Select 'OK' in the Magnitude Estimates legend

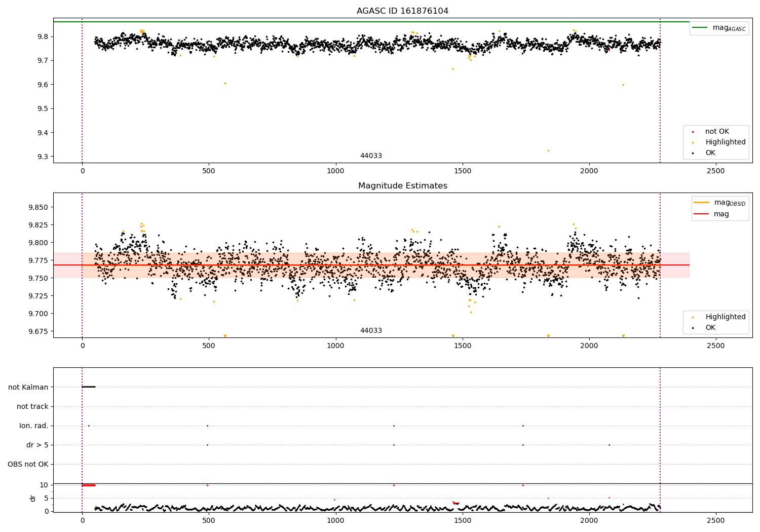click(710, 328)
